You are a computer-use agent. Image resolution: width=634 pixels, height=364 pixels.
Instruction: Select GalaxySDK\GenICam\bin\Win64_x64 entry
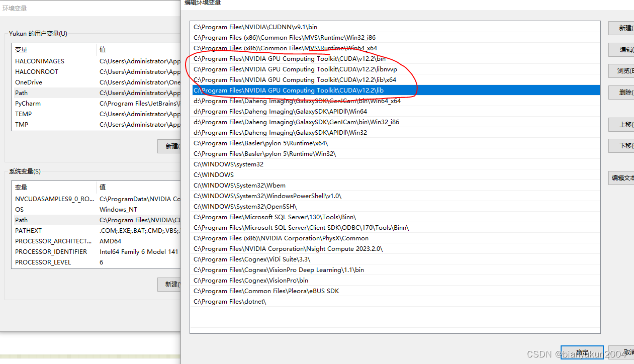(x=395, y=101)
